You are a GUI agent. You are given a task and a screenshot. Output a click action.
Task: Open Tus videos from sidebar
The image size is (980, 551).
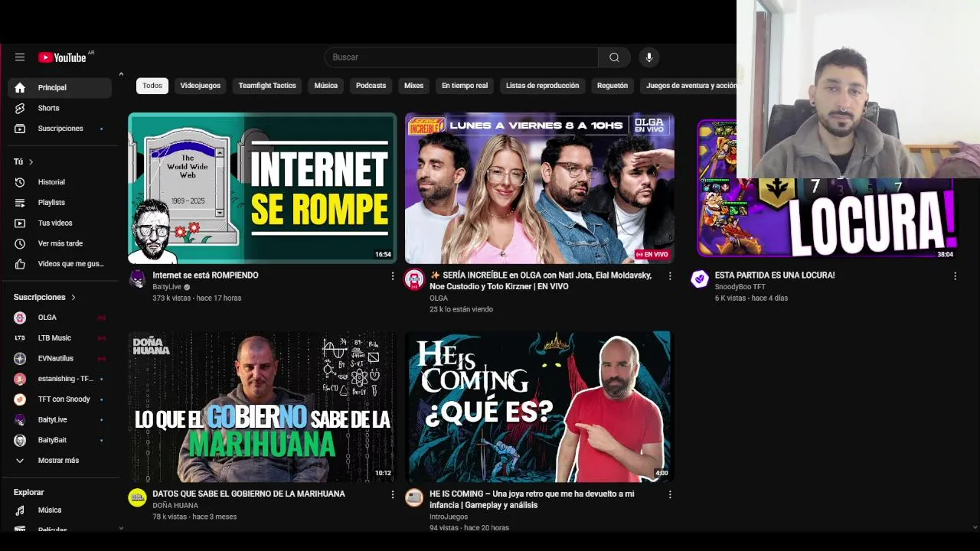[60, 223]
